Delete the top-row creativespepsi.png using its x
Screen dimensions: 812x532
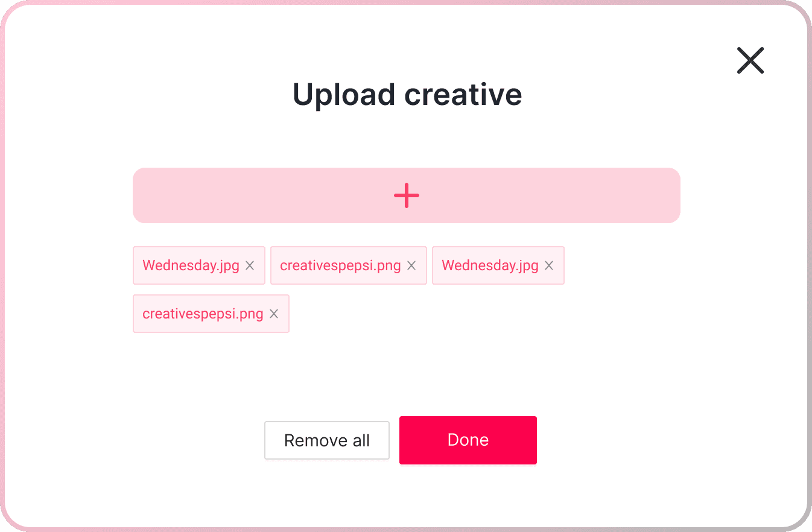click(x=411, y=265)
